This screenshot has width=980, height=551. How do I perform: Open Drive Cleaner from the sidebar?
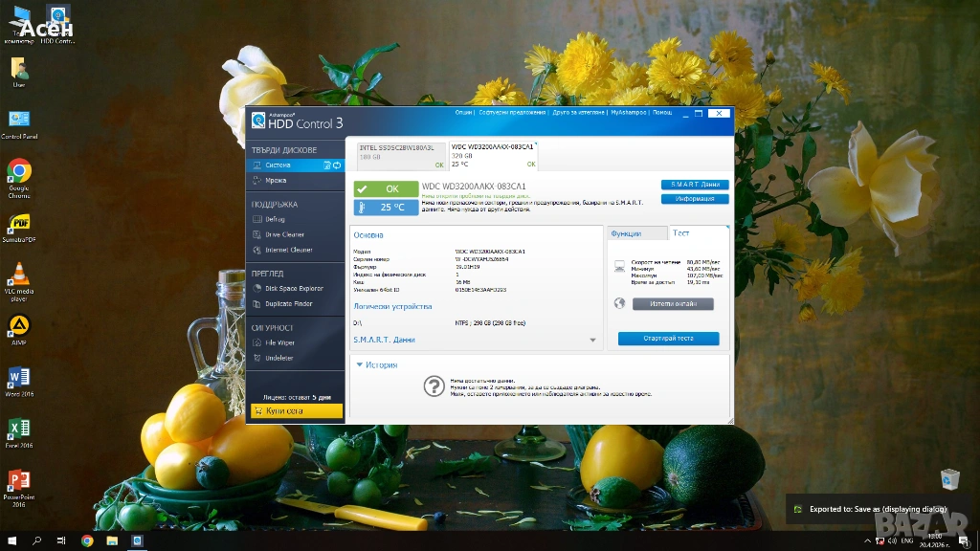pos(284,234)
